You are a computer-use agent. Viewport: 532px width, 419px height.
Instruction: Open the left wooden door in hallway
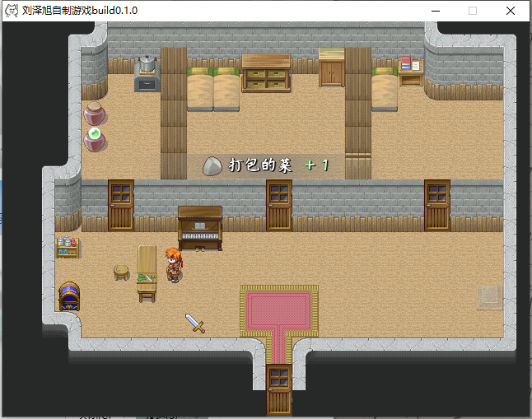pos(121,206)
